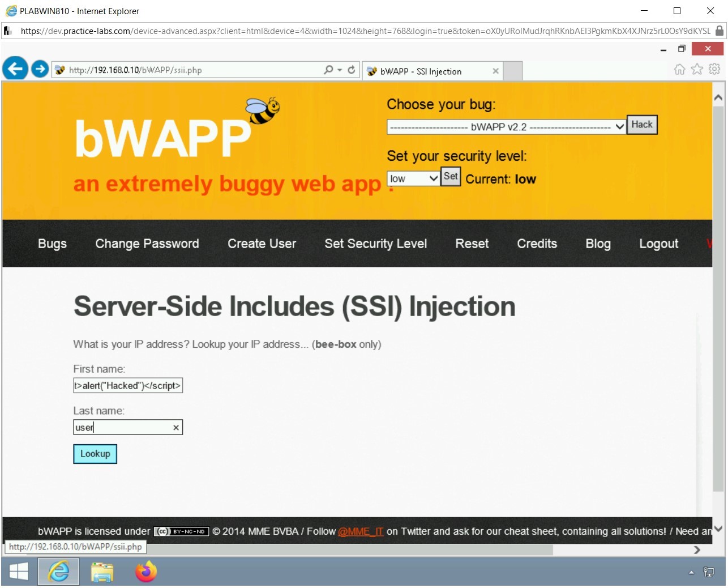Click the refresh icon next to the URL
The height and width of the screenshot is (588, 728).
tap(351, 70)
